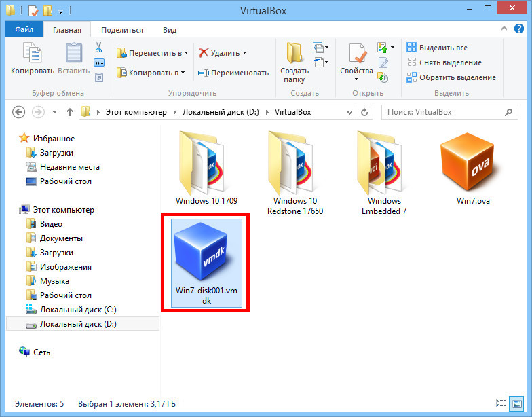Click the Up one level arrow
Screen dimensions: 532x417
point(70,112)
